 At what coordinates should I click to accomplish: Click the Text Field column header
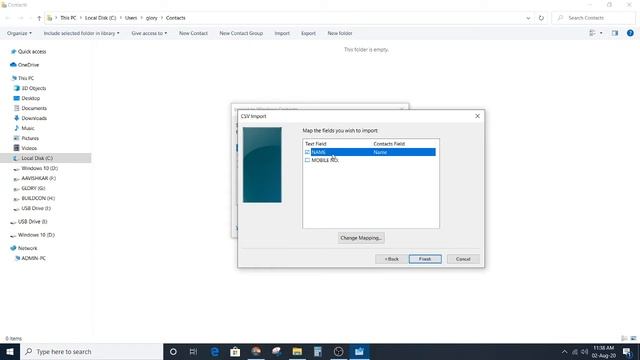tap(316, 144)
